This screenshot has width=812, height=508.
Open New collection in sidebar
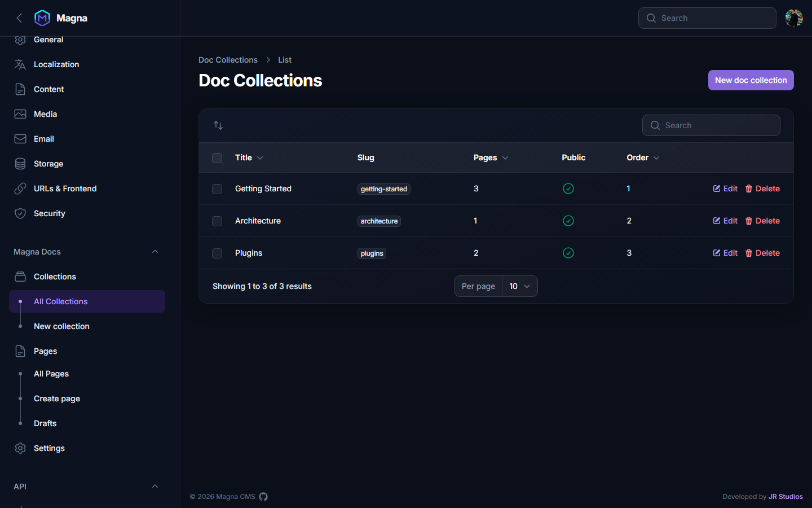point(87,326)
